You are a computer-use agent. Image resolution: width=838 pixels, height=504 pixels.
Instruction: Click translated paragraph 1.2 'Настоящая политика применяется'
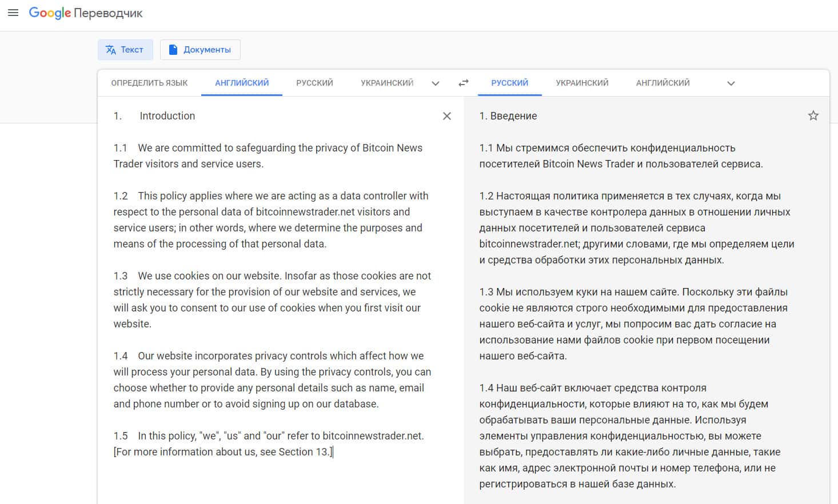(x=637, y=228)
